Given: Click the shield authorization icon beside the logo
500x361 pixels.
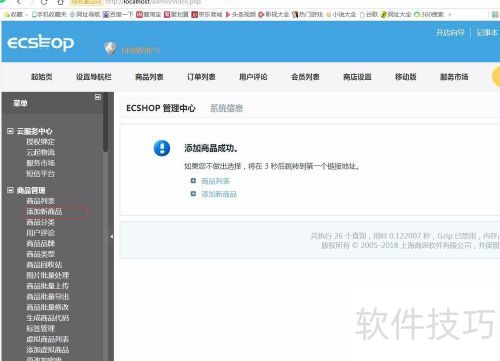Looking at the screenshot, I should (110, 48).
